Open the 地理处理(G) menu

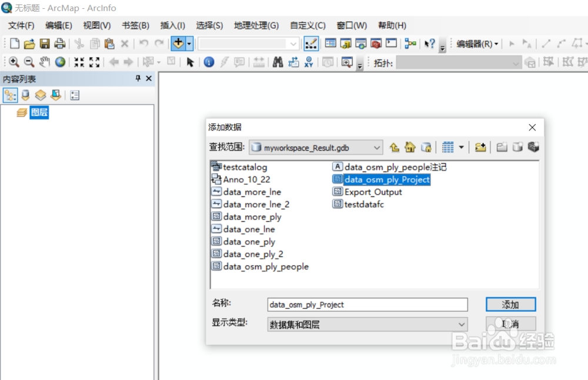coord(255,25)
